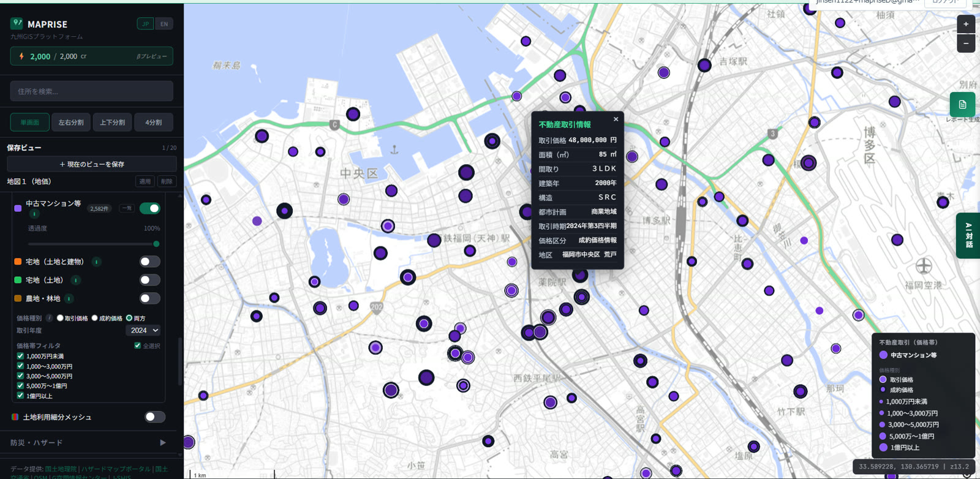The image size is (980, 479).
Task: Uncheck the 1,000万円未満 filter
Action: 20,356
